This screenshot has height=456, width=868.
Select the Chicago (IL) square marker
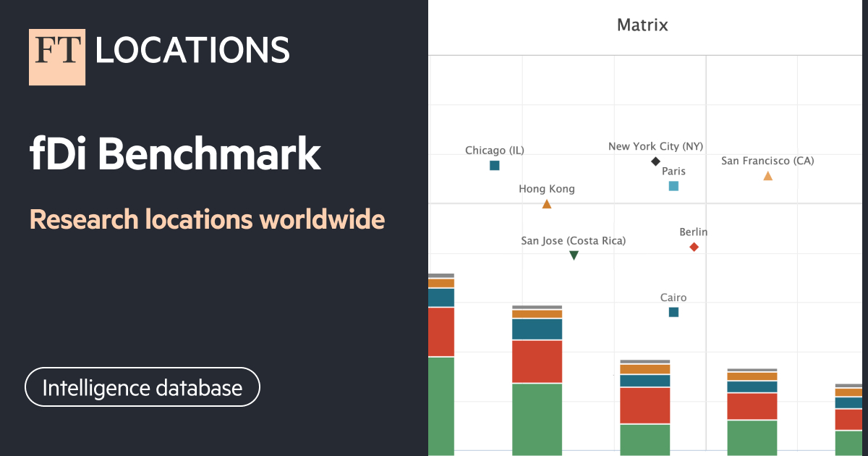pos(495,165)
